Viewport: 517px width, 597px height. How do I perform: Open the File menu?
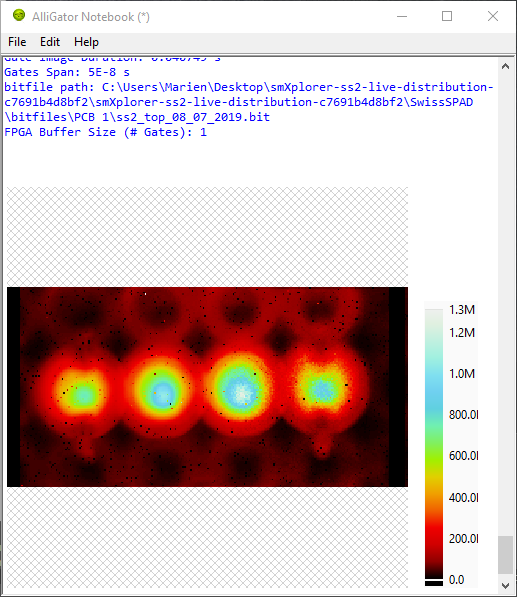pos(17,42)
